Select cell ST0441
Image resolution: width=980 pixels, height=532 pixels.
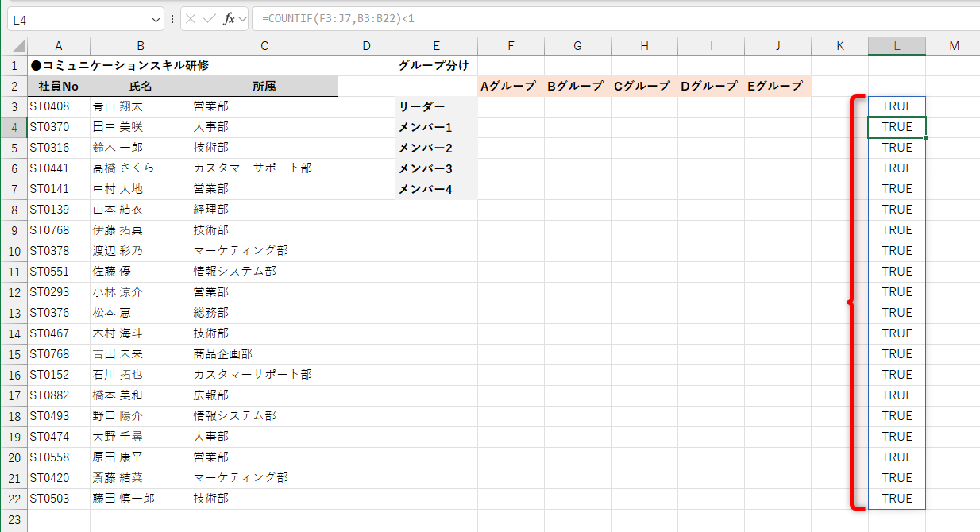tap(59, 168)
